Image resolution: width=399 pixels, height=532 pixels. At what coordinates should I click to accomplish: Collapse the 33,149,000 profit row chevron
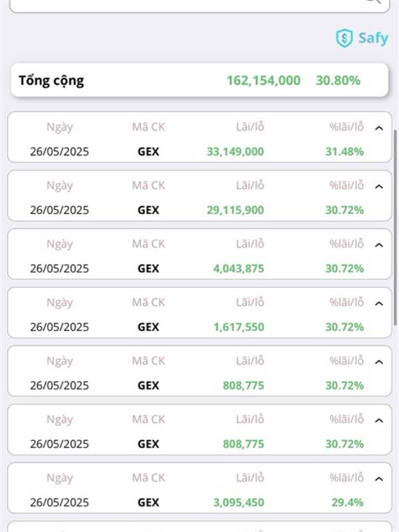coord(379,128)
